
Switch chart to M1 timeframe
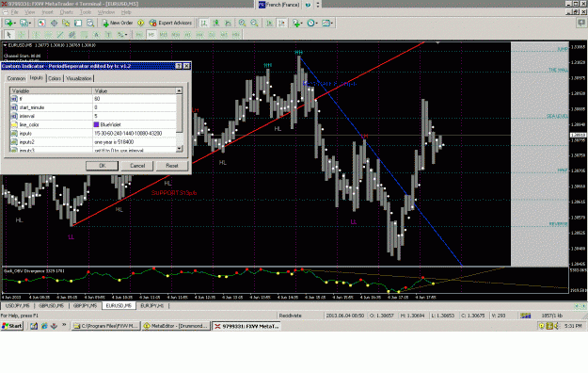click(139, 35)
